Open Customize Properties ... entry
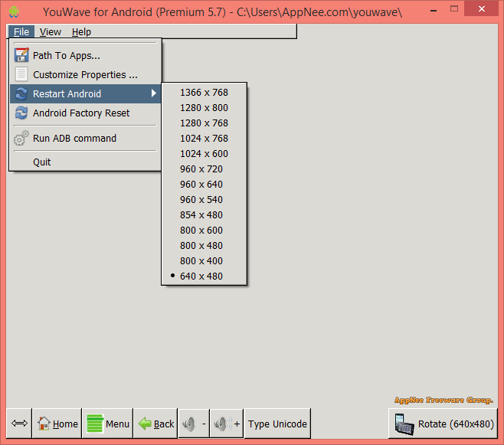This screenshot has height=445, width=504. [86, 74]
